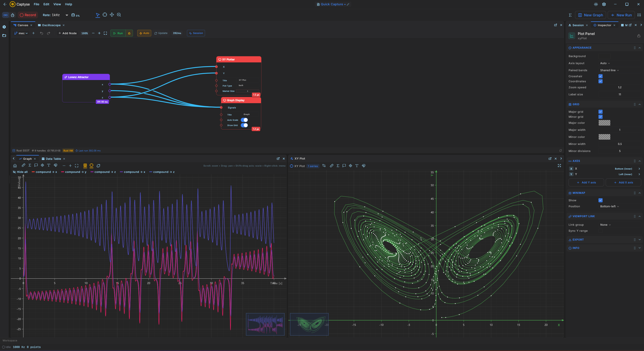The height and width of the screenshot is (351, 644).
Task: Open the home view icon in Graph panel
Action: coord(15,166)
